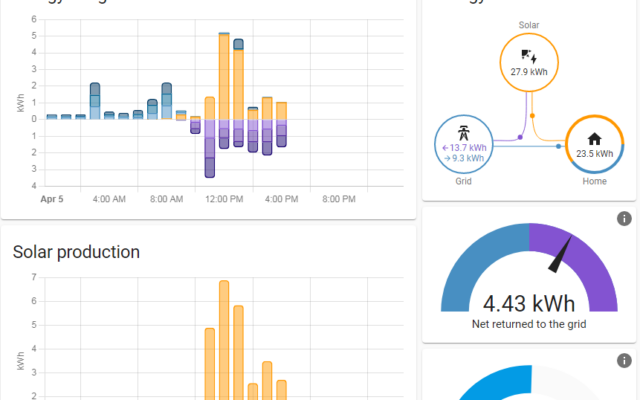Click the gauge needle on net grid gauge
The image size is (640, 400).
(560, 255)
